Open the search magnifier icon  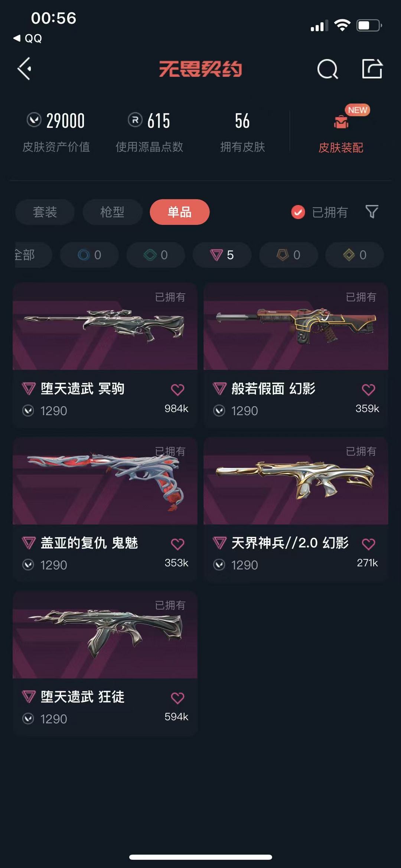click(327, 69)
